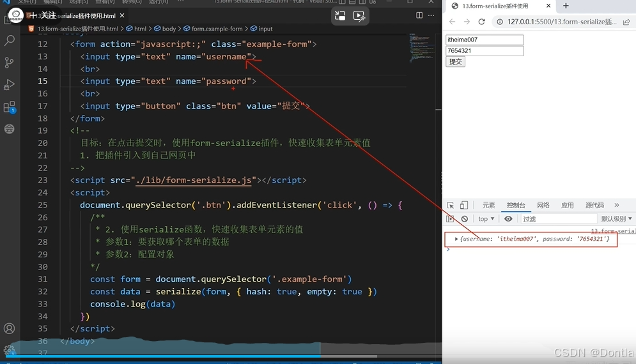Click the password field containing 7654321
The image size is (636, 364).
[485, 50]
